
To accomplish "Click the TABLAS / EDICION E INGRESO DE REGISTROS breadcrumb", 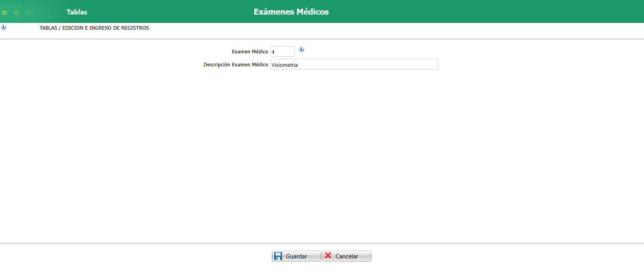I will coord(94,28).
